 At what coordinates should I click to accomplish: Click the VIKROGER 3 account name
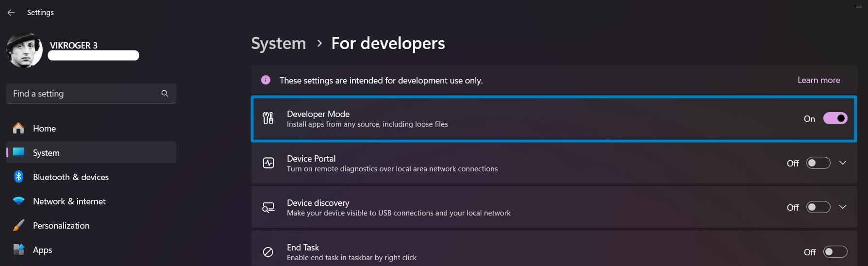click(x=74, y=45)
